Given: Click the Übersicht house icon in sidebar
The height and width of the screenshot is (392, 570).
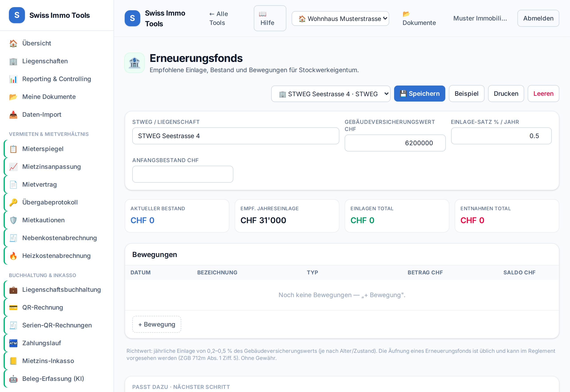Looking at the screenshot, I should click(13, 43).
